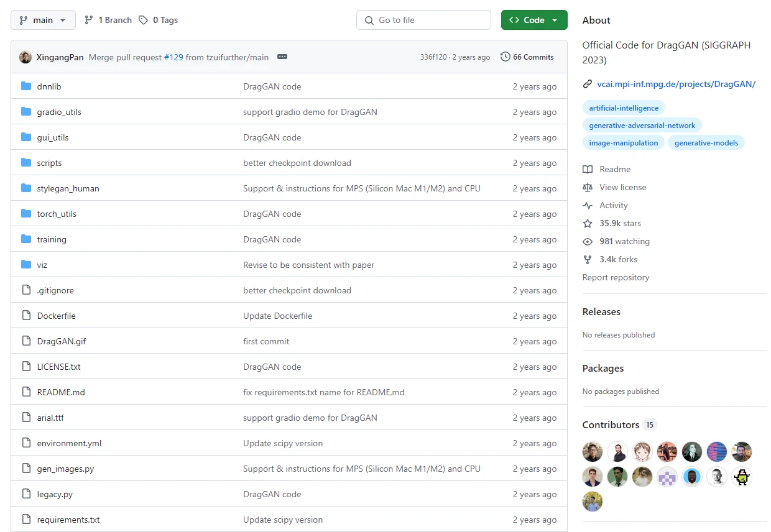Viewport: 771px width, 532px height.
Task: Click the commit history clock icon
Action: 505,57
